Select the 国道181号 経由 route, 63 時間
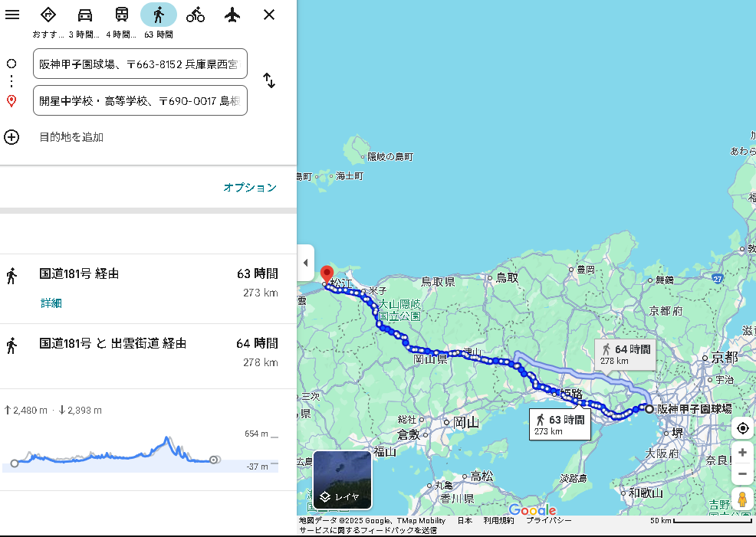Viewport: 756px width, 537px height. 148,289
